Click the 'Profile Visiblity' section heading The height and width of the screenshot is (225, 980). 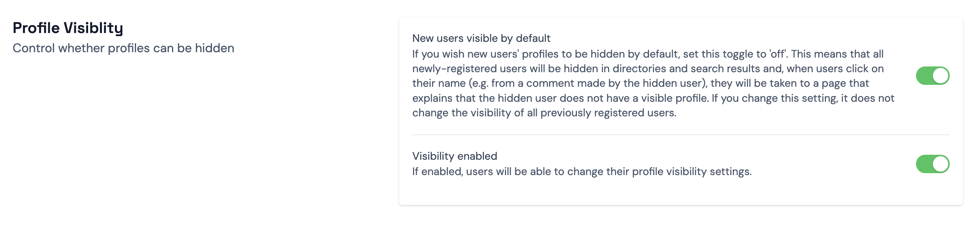point(68,28)
